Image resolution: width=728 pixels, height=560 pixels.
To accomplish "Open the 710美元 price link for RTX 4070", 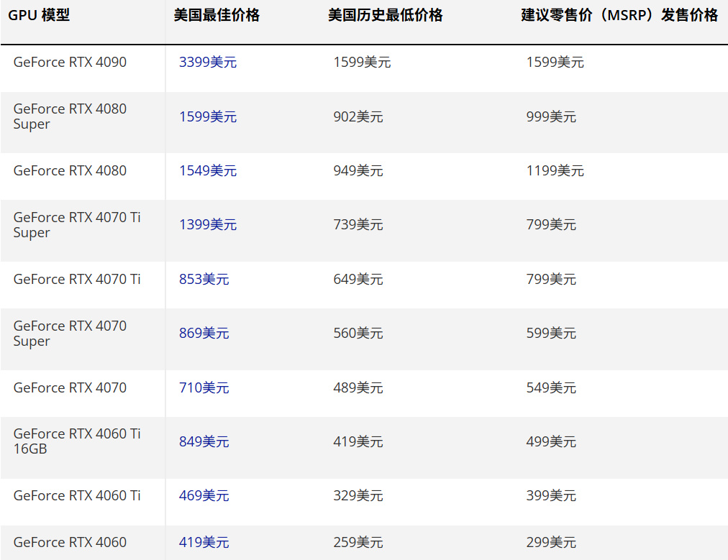I will pyautogui.click(x=204, y=387).
